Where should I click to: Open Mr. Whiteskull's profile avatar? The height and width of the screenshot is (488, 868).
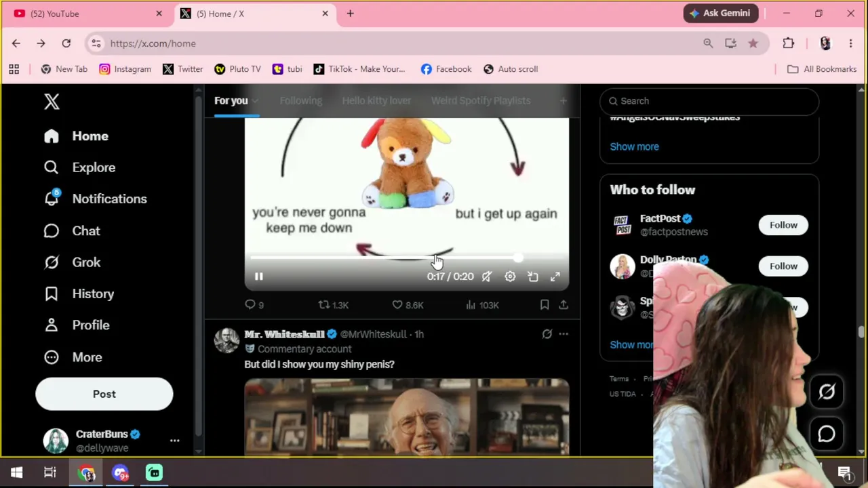tap(226, 340)
